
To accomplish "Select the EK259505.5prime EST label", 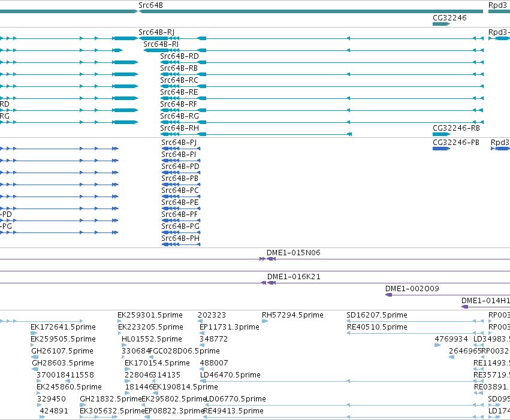I will tap(63, 339).
